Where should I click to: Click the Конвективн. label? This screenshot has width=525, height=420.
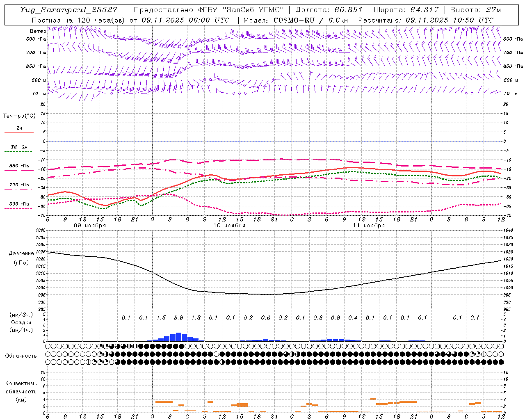(x=21, y=383)
